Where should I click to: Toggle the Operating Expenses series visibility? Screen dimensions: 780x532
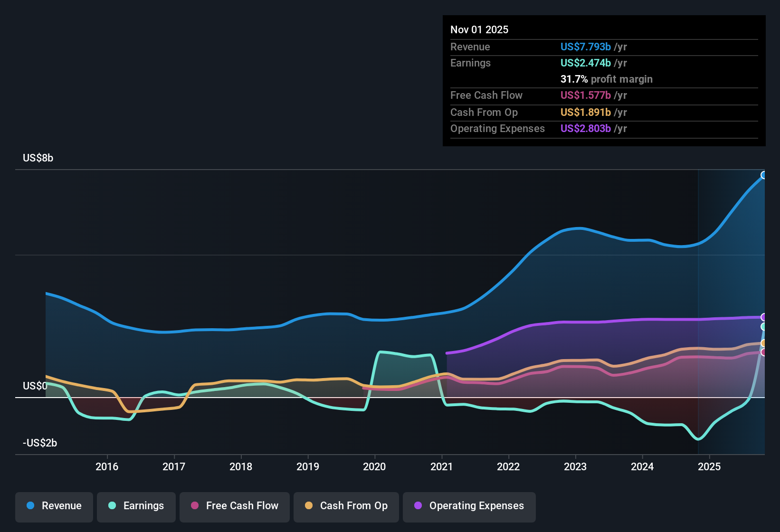(x=469, y=506)
